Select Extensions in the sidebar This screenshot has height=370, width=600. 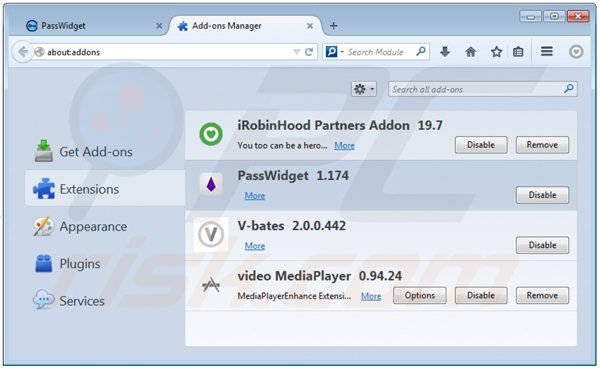pyautogui.click(x=105, y=189)
